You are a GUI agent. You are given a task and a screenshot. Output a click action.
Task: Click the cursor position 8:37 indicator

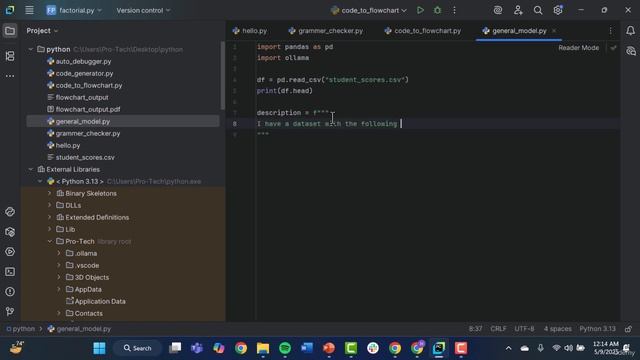coord(475,329)
